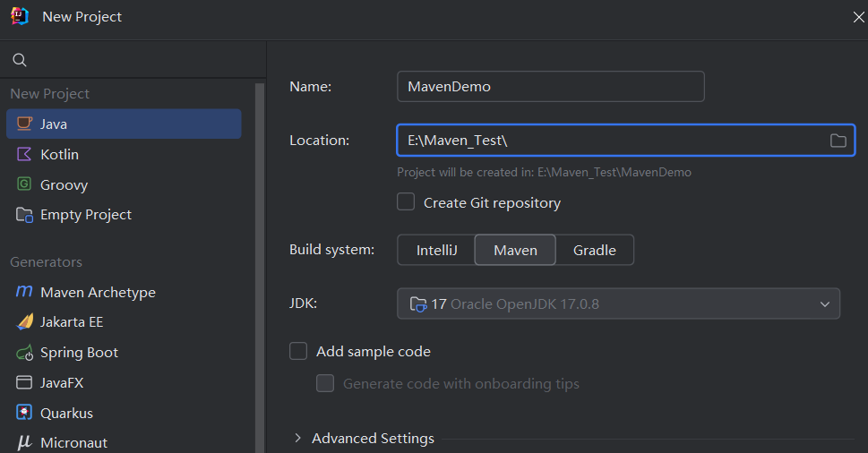Screen dimensions: 868x453
Task: Choose the Kotlin icon in sidebar
Action: pos(24,154)
